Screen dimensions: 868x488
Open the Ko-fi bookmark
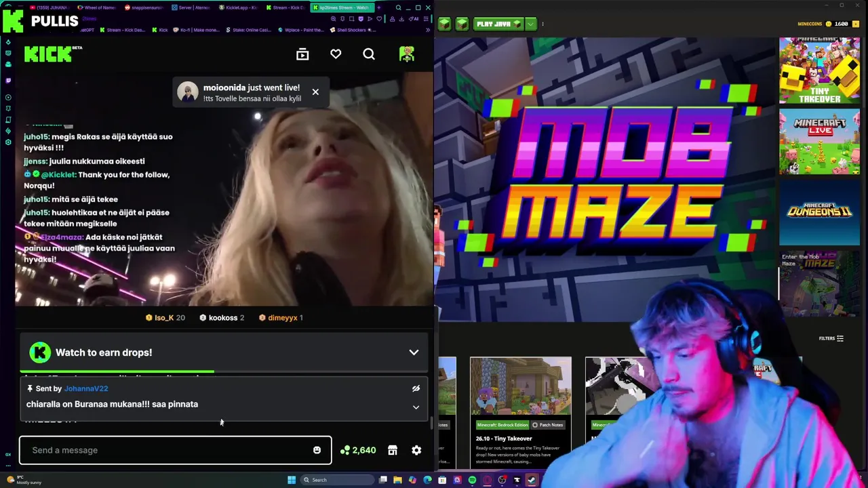pos(197,30)
